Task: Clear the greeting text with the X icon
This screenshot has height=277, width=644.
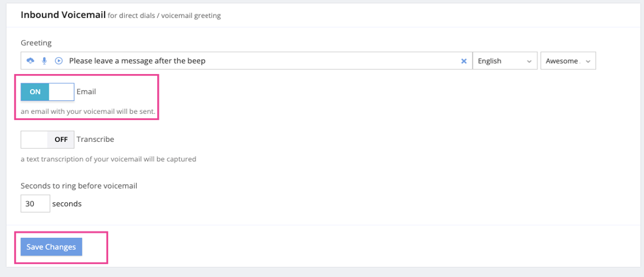Action: pyautogui.click(x=463, y=61)
